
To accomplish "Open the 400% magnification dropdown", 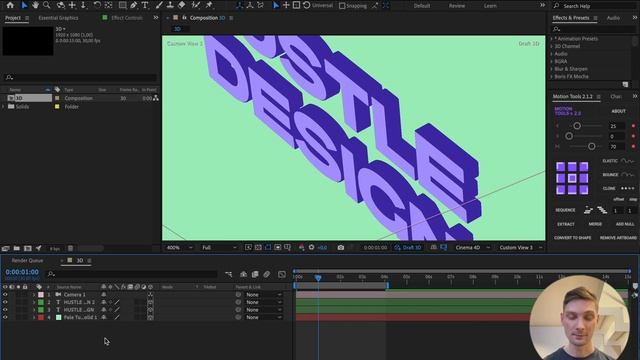I will (x=179, y=247).
